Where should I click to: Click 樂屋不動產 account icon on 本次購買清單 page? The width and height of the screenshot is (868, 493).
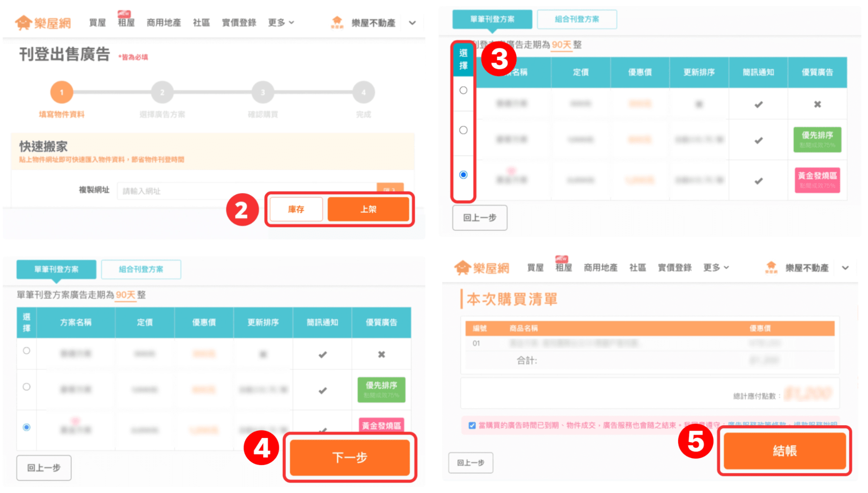[x=771, y=268]
